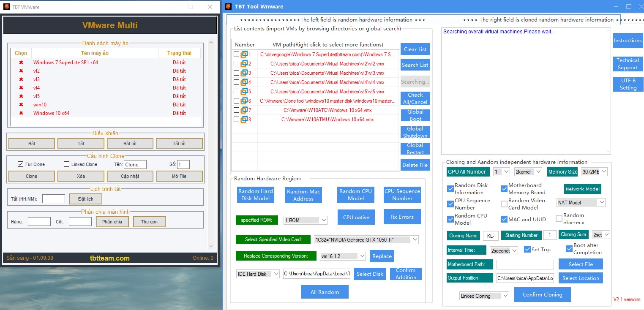Click the Clone button in VMware Multi
Screen dimensions: 644x310
pyautogui.click(x=32, y=176)
